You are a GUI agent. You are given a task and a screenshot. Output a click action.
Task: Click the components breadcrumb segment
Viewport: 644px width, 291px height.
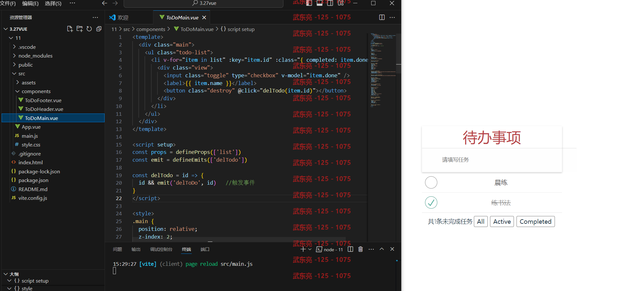151,29
